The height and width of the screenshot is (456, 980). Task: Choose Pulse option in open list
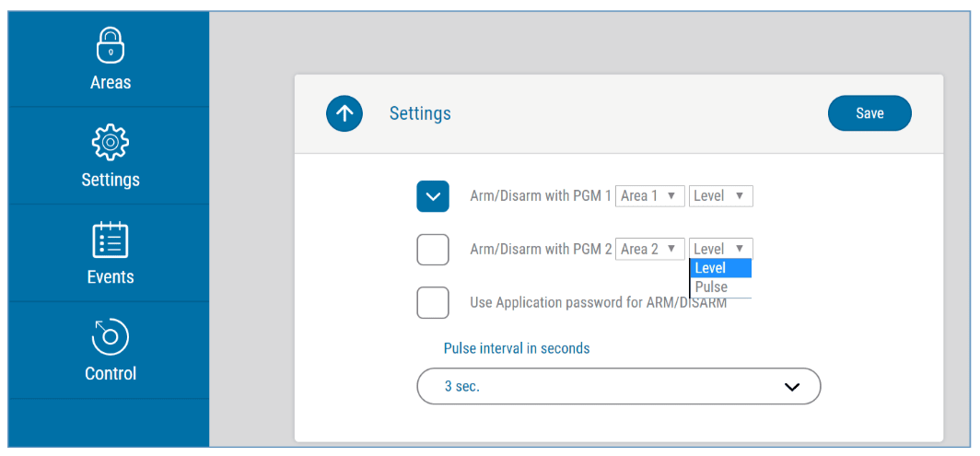click(x=720, y=287)
